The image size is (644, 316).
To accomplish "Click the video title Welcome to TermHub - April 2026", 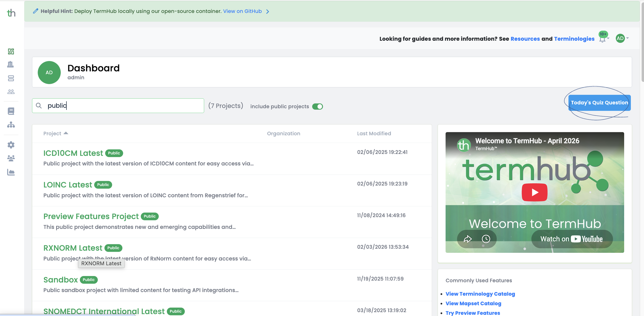I will (527, 141).
